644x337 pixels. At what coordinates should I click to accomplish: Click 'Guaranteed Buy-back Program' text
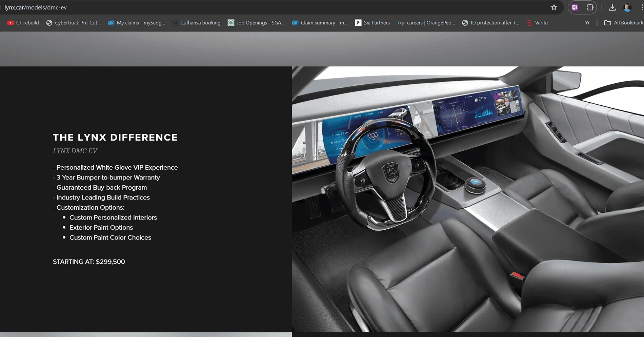click(102, 187)
